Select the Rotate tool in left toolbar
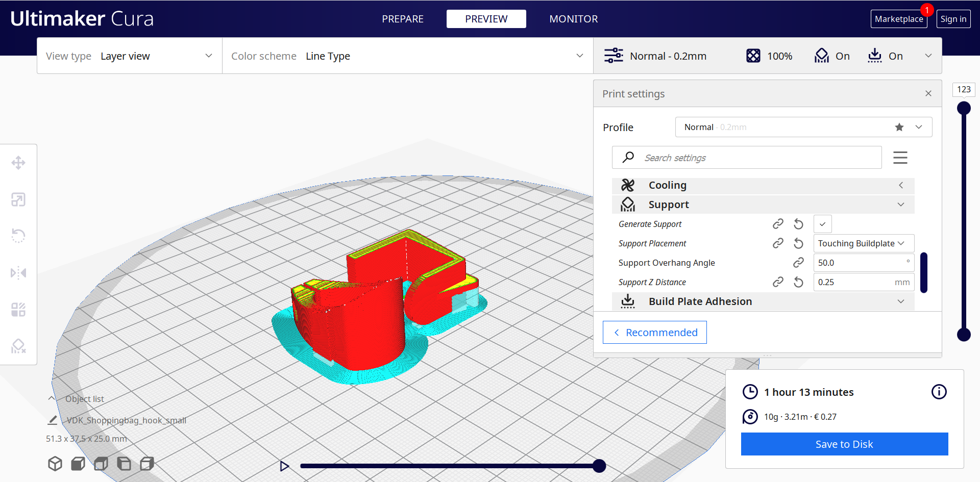The width and height of the screenshot is (980, 482). click(18, 236)
